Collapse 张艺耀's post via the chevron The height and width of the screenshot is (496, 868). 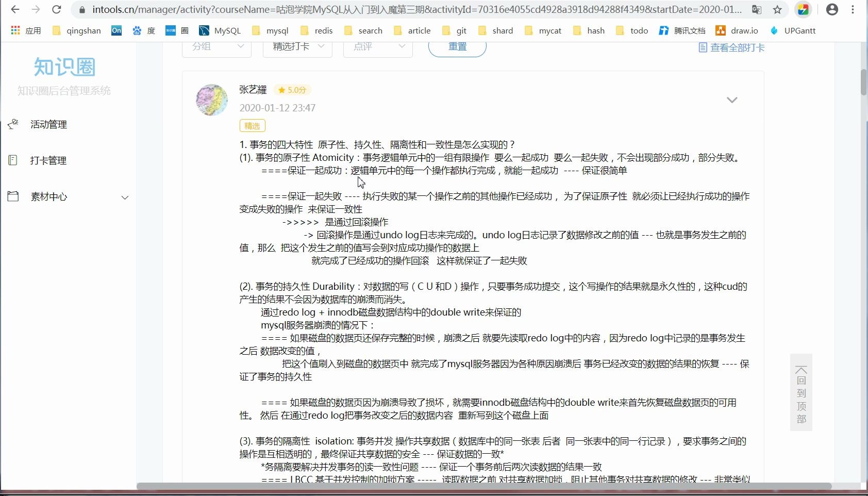tap(732, 100)
